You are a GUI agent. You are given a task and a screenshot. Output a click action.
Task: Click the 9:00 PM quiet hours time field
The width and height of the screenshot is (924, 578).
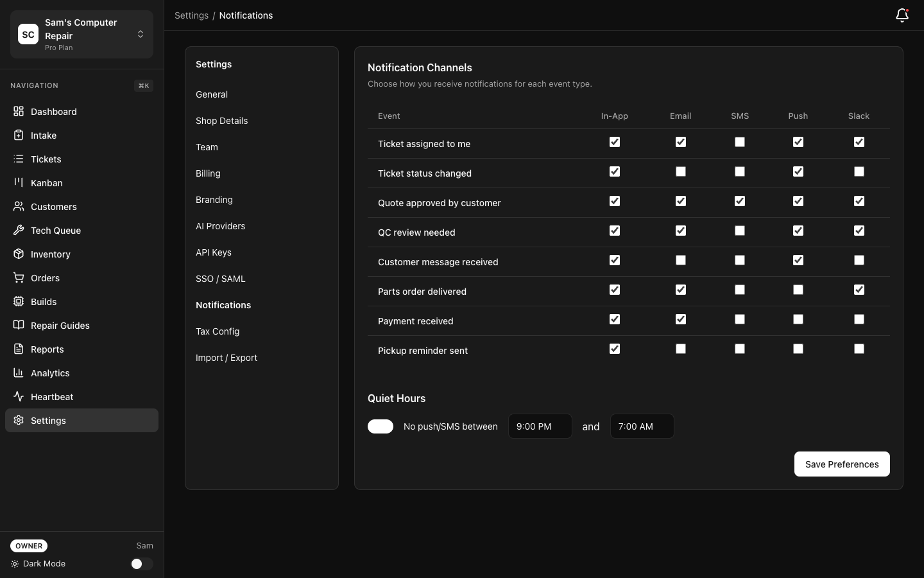[540, 426]
